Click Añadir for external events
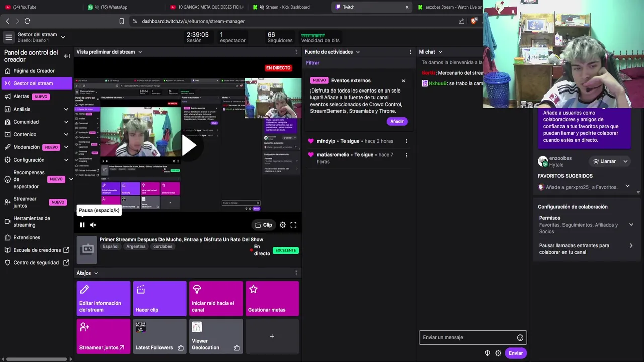 pos(397,121)
